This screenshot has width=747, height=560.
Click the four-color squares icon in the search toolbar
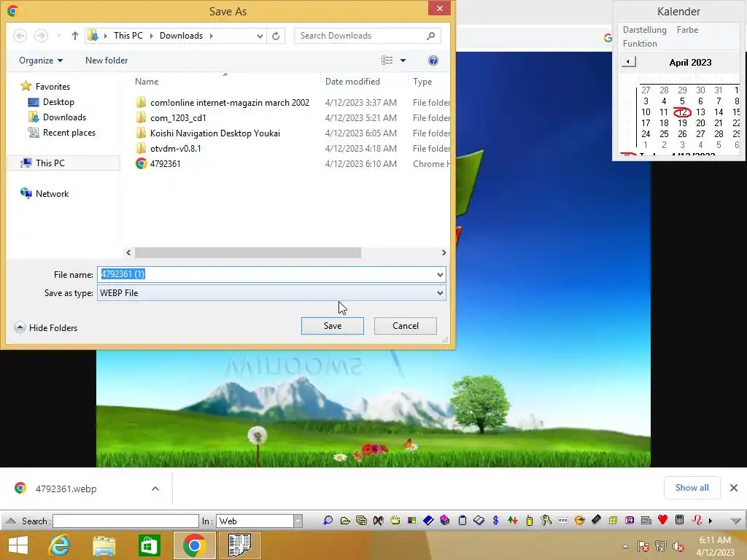[411, 521]
